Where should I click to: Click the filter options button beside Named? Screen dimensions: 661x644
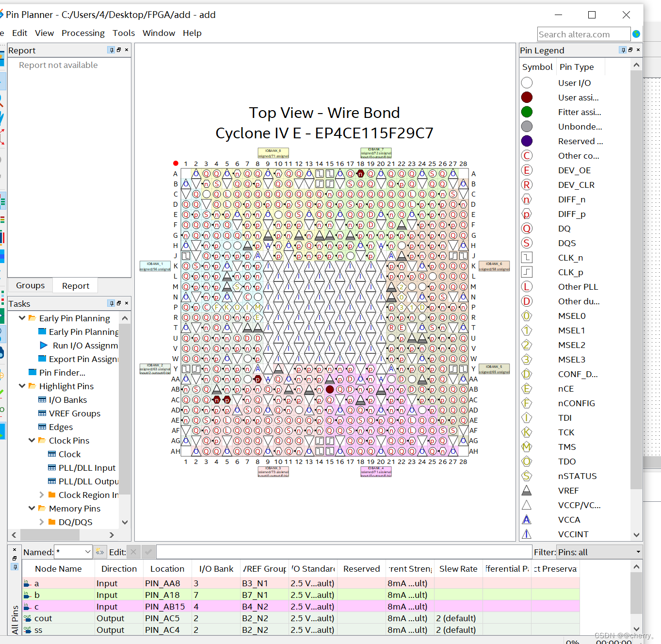click(100, 552)
